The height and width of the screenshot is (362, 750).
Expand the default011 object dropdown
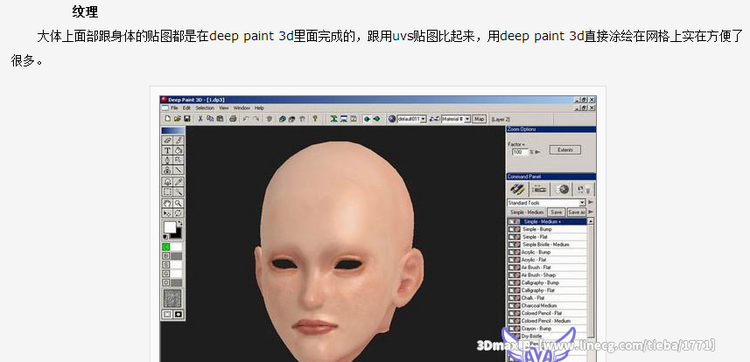tap(411, 119)
